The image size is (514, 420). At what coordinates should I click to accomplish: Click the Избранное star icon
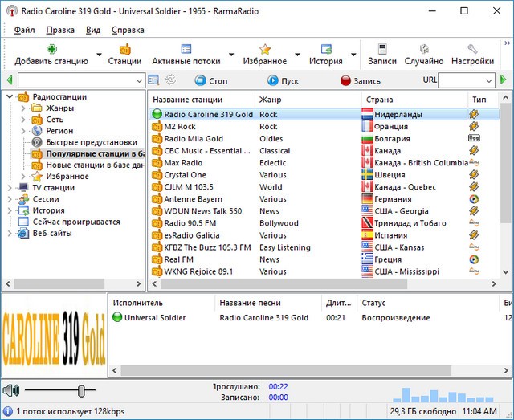pyautogui.click(x=264, y=50)
